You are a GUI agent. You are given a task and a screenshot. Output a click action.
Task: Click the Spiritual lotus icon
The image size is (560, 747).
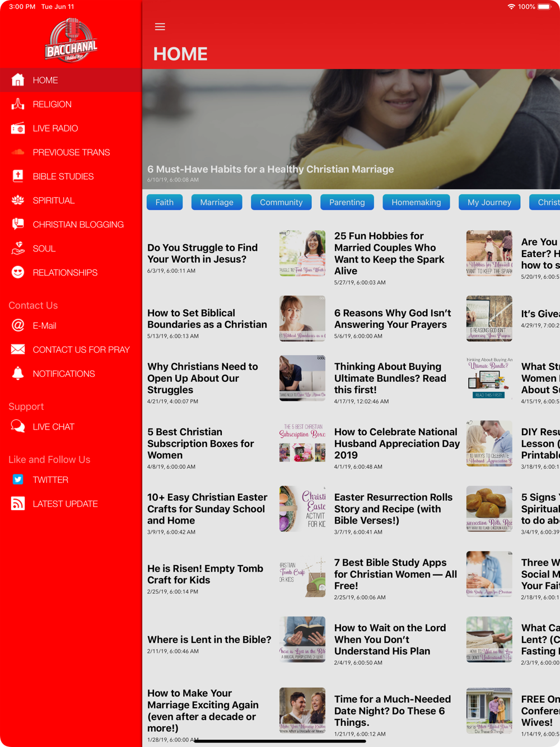pyautogui.click(x=18, y=200)
